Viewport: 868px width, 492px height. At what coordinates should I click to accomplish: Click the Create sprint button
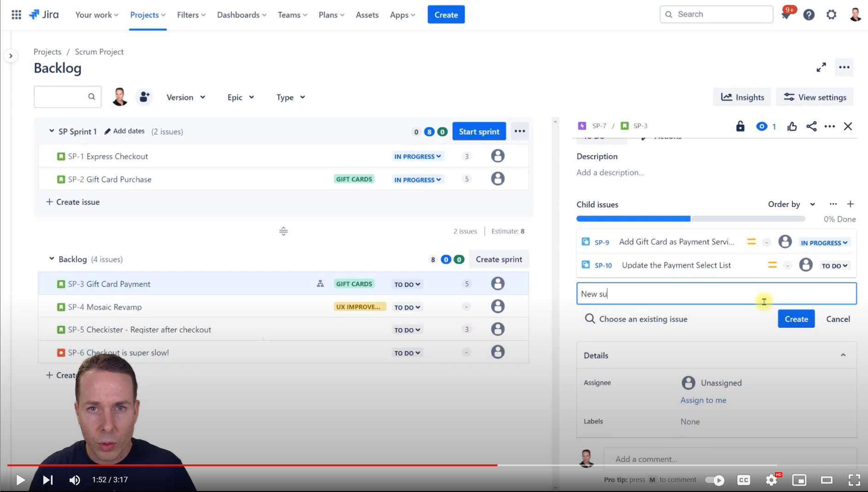click(x=499, y=259)
